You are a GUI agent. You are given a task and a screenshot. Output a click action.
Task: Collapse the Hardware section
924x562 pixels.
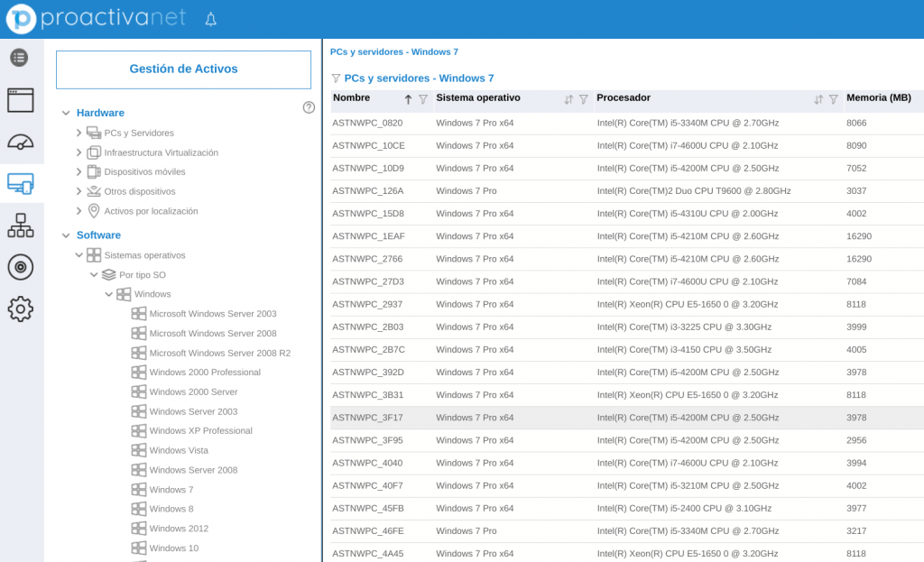tap(66, 113)
